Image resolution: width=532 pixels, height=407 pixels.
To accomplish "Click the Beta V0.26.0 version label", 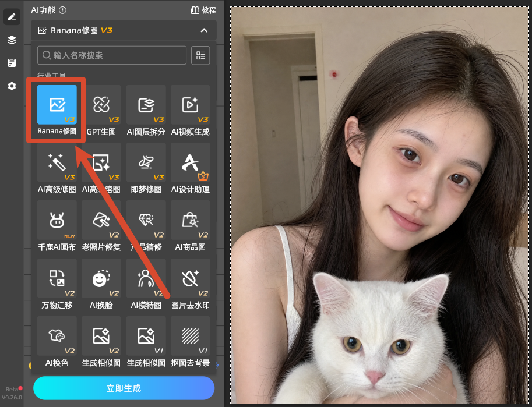I will tap(12, 394).
